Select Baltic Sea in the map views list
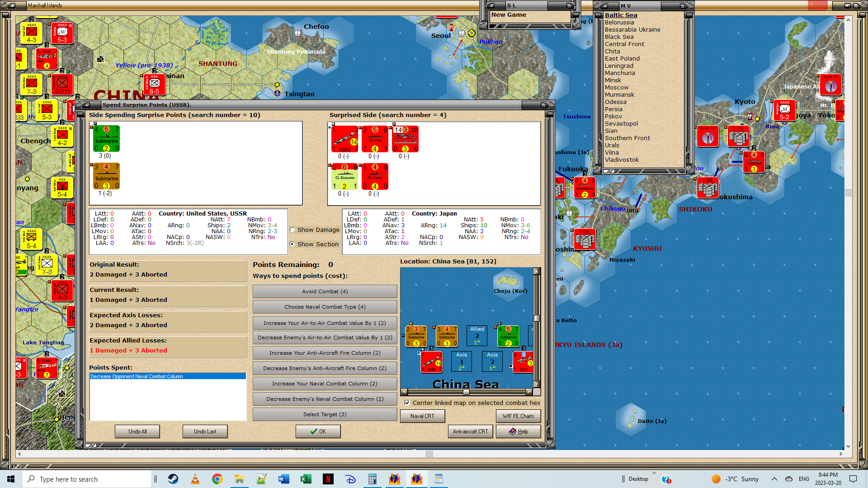 pos(621,15)
